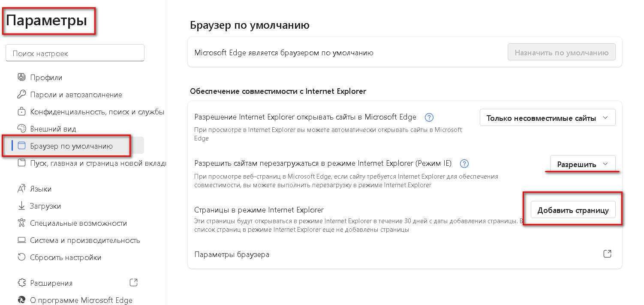Screen dimensions: 644x305
Task: Click the Сбросить настройки reset icon
Action: 21,257
